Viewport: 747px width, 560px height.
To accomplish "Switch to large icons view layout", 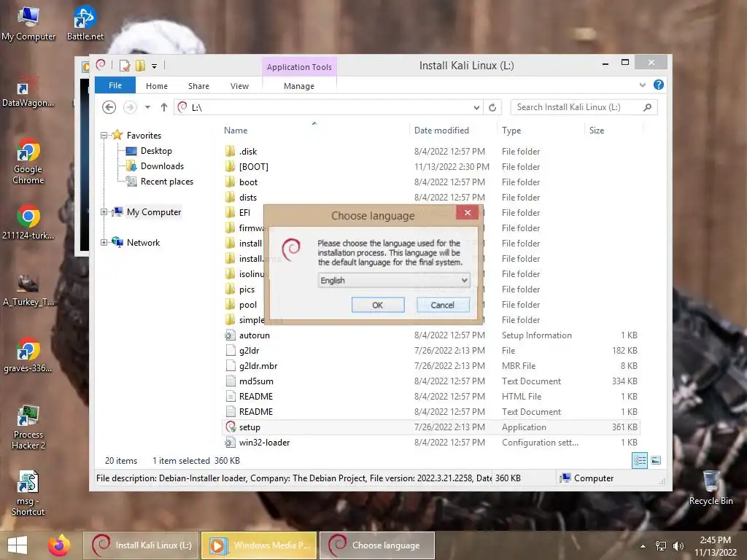I will pos(656,461).
